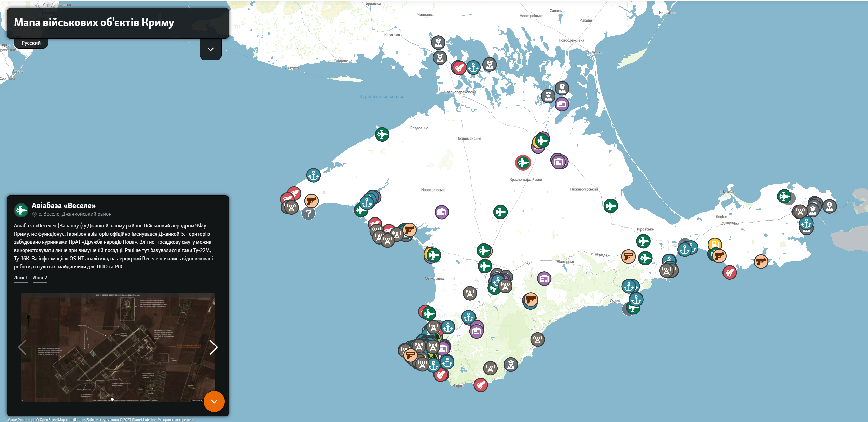Click the Первомайське town label
This screenshot has height=422, width=868.
click(468, 139)
